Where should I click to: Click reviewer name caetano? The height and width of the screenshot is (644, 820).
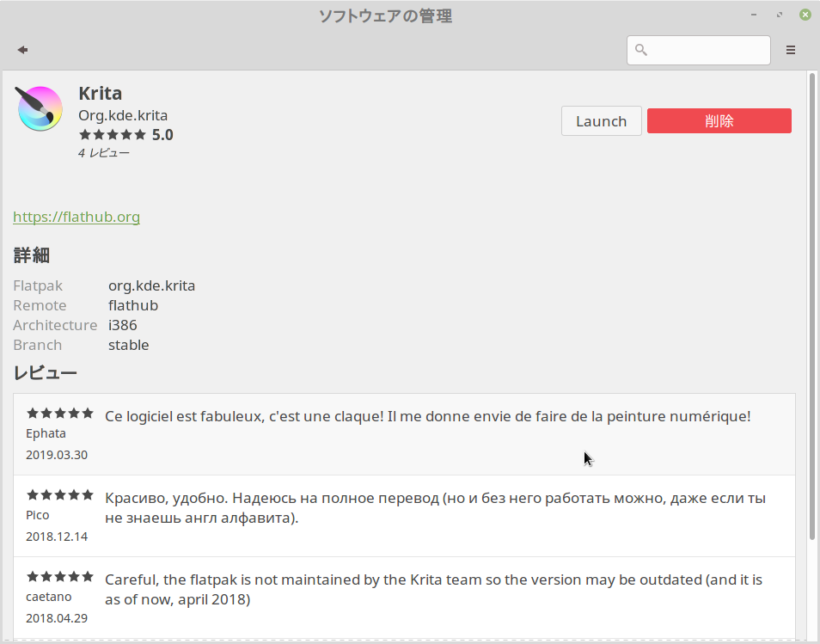[x=49, y=597]
